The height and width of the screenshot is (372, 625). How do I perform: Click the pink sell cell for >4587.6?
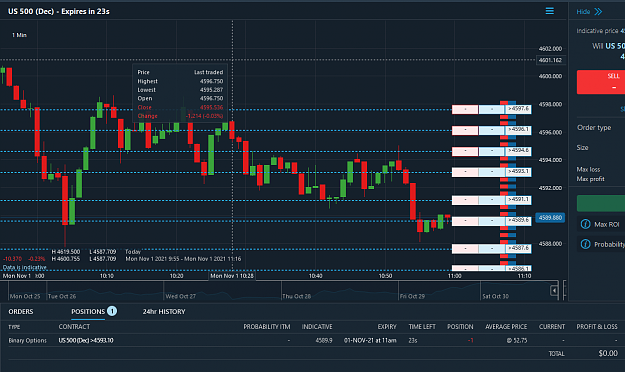click(465, 249)
